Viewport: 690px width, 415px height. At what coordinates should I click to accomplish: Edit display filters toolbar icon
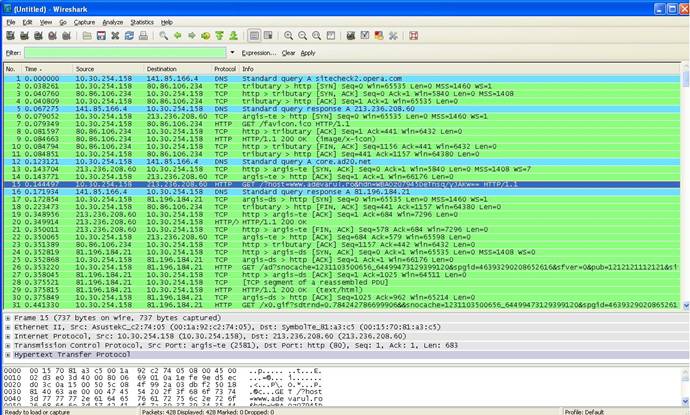(x=365, y=36)
